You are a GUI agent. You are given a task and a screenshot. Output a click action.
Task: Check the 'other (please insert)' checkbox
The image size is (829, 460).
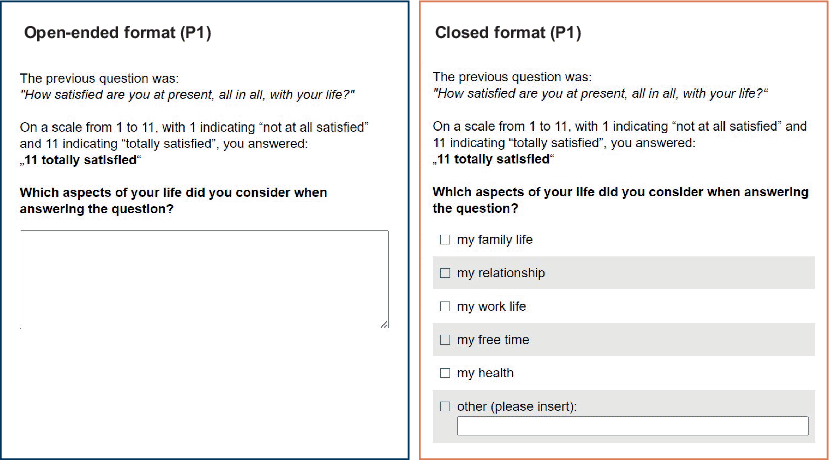(x=445, y=407)
